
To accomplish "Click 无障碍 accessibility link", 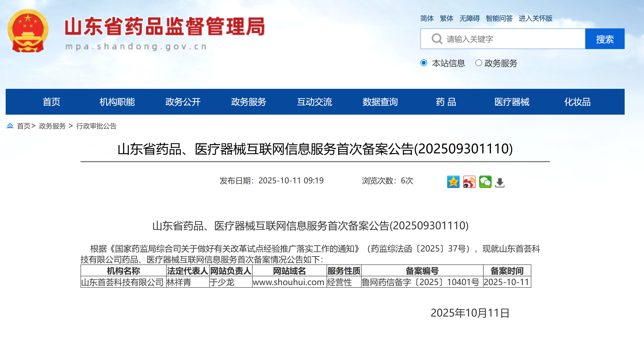I will (469, 18).
